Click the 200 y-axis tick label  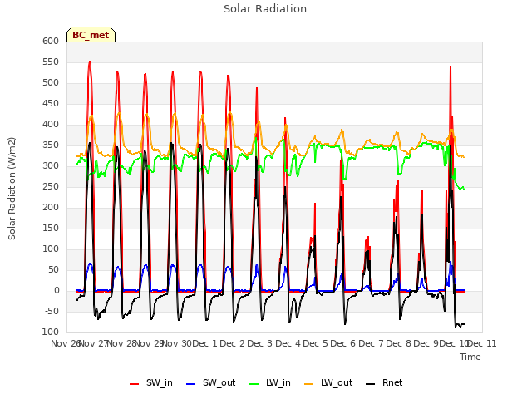51,208
